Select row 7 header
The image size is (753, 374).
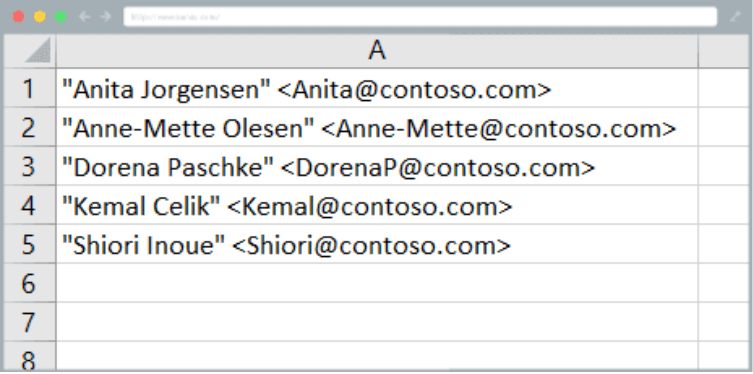29,322
